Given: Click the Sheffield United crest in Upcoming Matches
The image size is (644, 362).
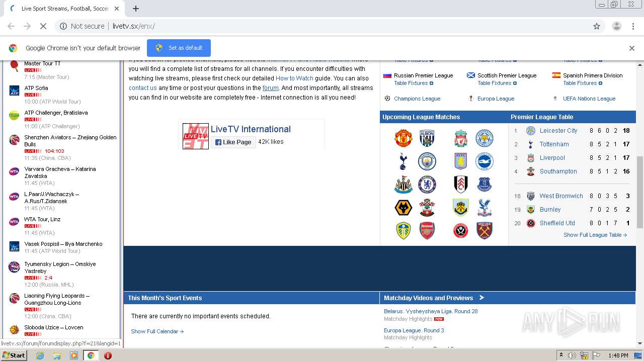Looking at the screenshot, I should point(460,231).
